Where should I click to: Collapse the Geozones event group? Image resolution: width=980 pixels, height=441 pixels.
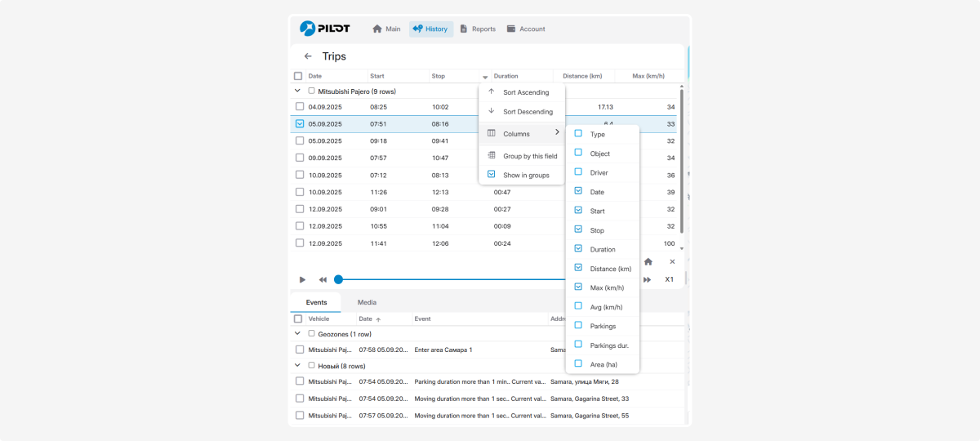coord(296,334)
